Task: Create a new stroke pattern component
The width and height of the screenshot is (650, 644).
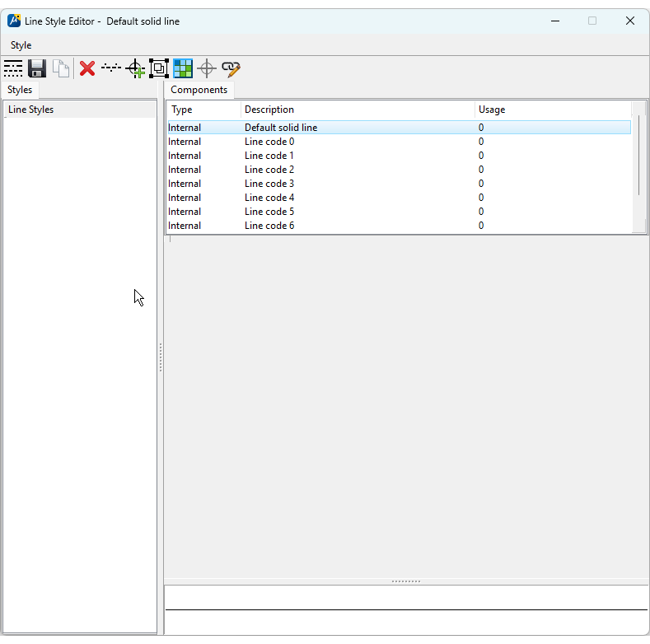Action: click(x=111, y=68)
